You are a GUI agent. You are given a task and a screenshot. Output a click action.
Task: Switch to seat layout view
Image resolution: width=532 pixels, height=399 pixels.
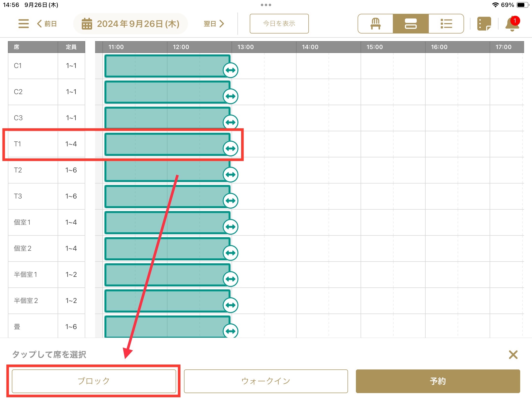pyautogui.click(x=375, y=24)
